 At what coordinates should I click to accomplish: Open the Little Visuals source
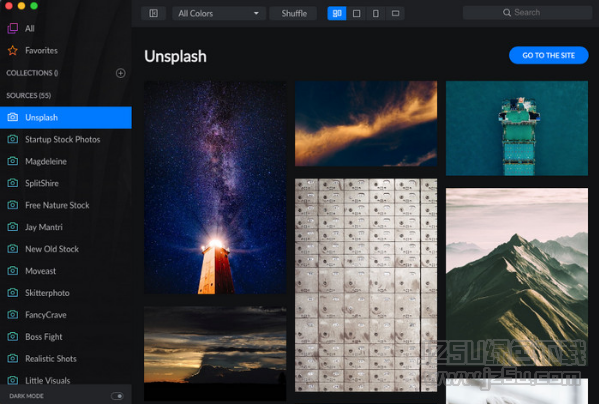pyautogui.click(x=66, y=378)
